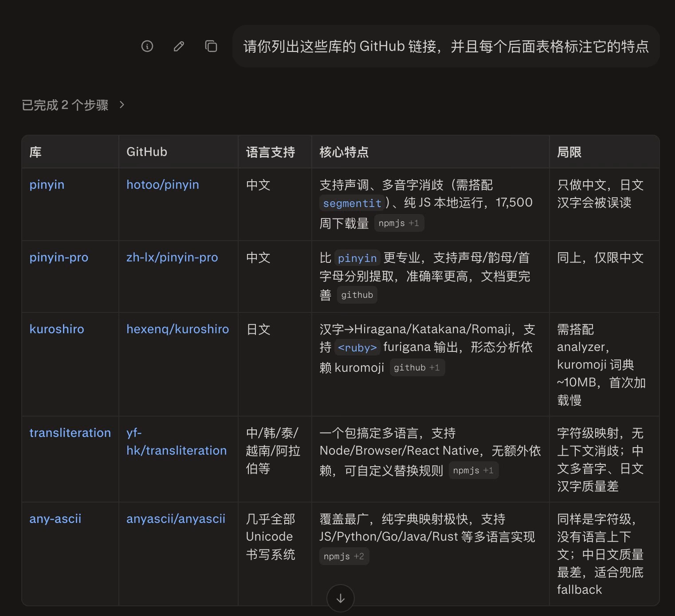The width and height of the screenshot is (675, 616).
Task: Click the 'npmjs +1' citation in the transliteration row
Action: pos(474,470)
